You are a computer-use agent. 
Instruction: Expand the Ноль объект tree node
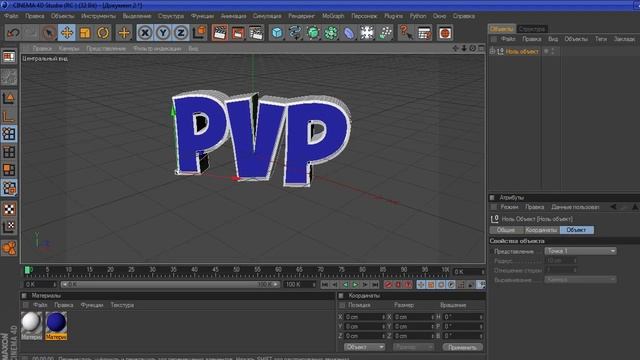(492, 51)
